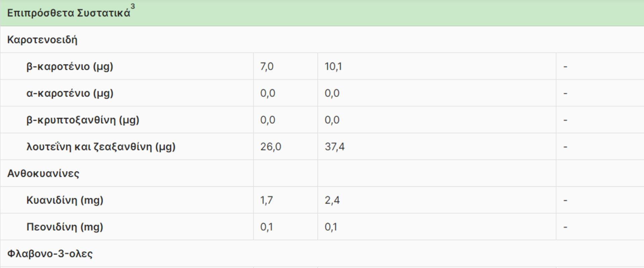Click the dash in the α-καροτένιο row

(x=565, y=93)
